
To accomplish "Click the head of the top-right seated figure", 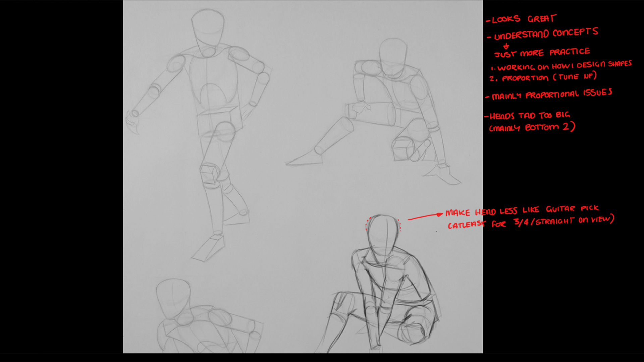I will click(x=392, y=55).
